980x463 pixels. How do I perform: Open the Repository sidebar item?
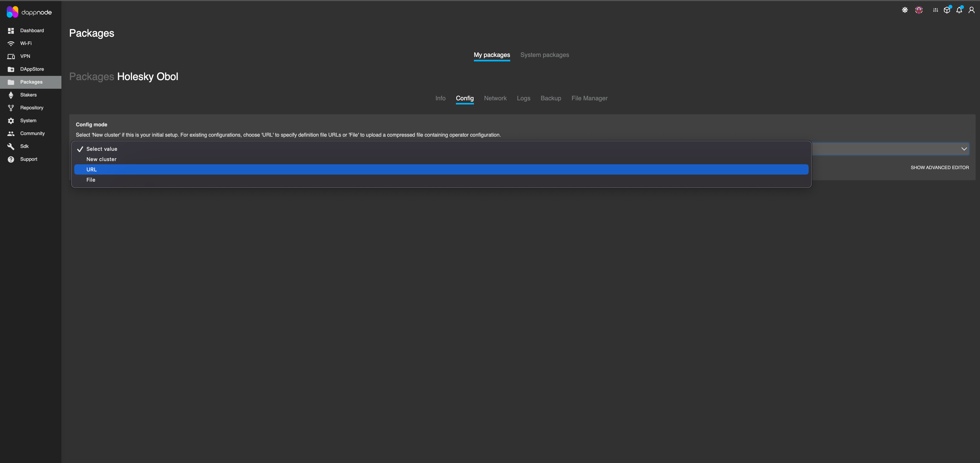(32, 108)
